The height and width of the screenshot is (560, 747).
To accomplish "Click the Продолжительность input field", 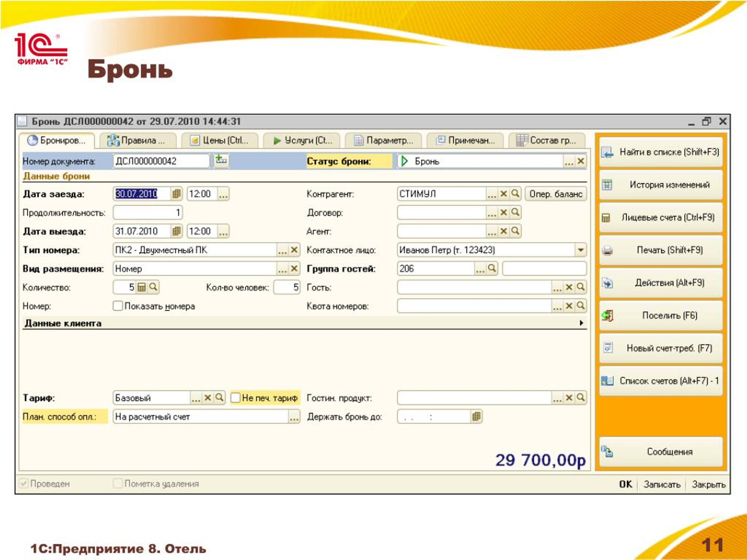I will point(148,213).
